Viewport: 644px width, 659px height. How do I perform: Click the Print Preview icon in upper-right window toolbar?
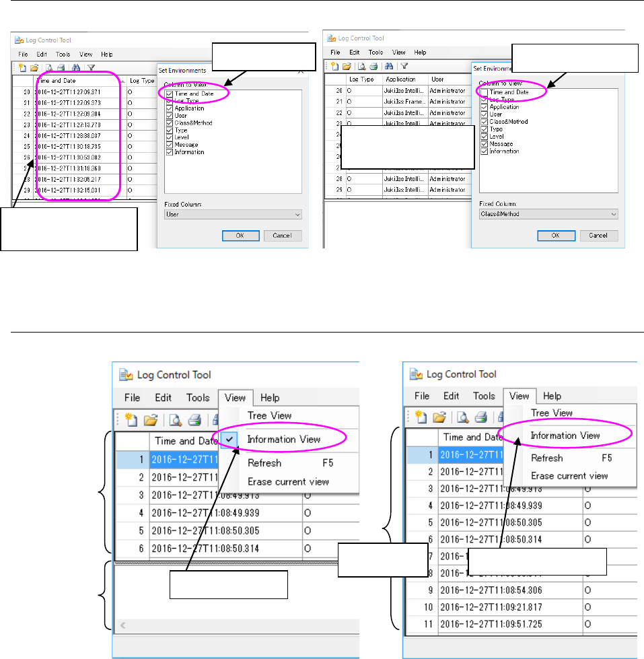(x=361, y=66)
